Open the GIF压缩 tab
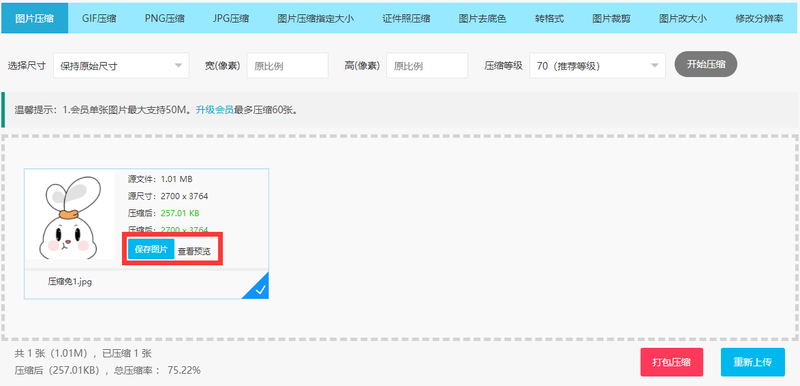The height and width of the screenshot is (386, 800). pos(99,19)
